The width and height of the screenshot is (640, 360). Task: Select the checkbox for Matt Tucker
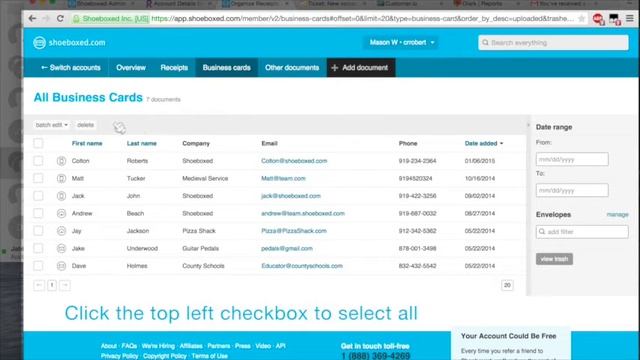coord(38,178)
